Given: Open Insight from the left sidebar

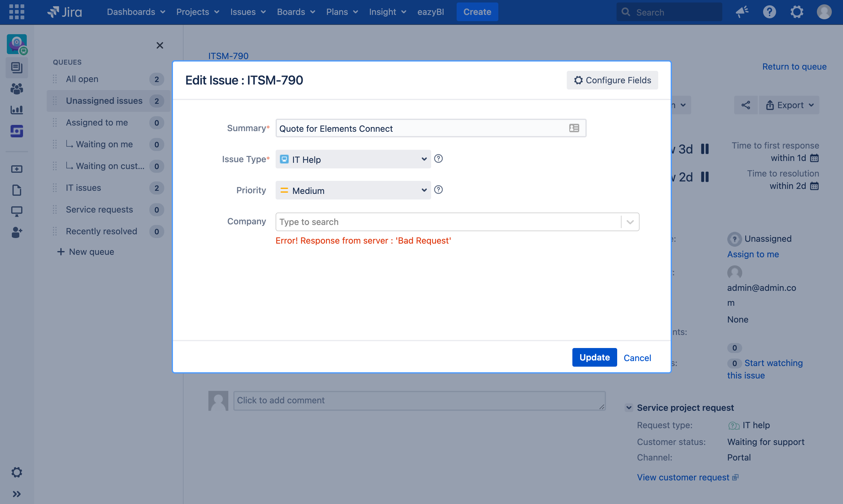Looking at the screenshot, I should [x=17, y=131].
